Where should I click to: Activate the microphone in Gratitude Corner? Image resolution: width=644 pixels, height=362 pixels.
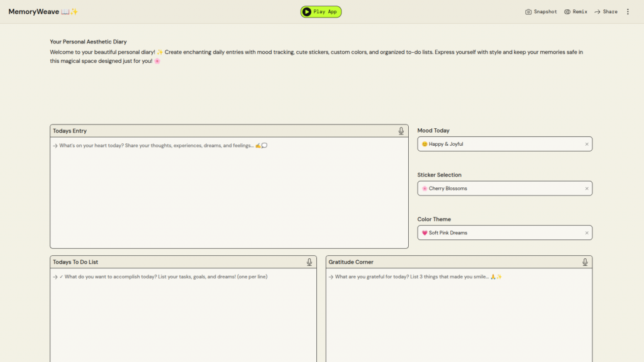pos(585,262)
